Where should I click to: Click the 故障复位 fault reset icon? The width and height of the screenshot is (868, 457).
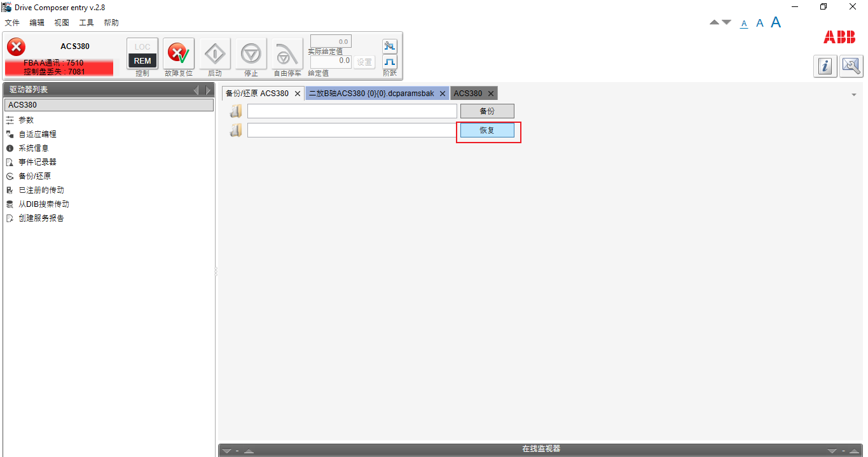pyautogui.click(x=179, y=53)
